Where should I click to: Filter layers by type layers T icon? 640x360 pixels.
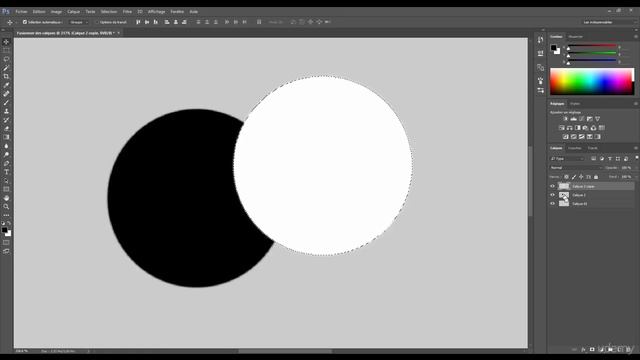point(610,159)
